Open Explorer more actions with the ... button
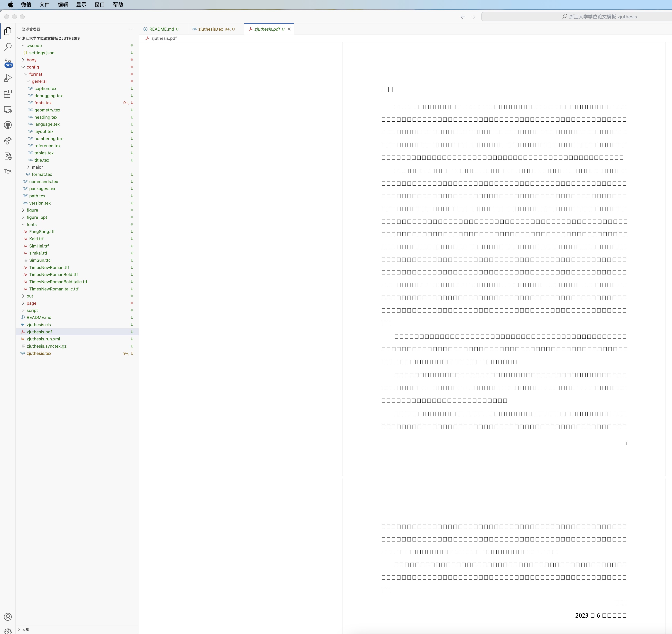672x634 pixels. 131,29
